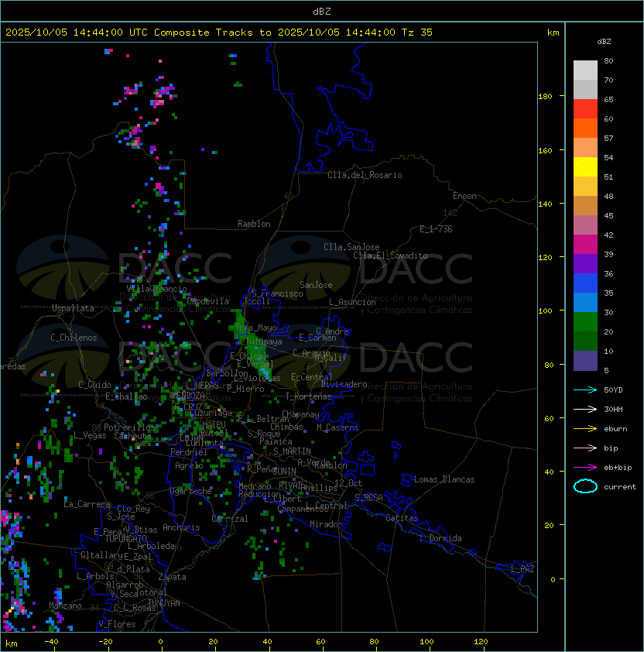
Task: Select the light gray 70–80 dBZ swatch
Action: [x=585, y=70]
